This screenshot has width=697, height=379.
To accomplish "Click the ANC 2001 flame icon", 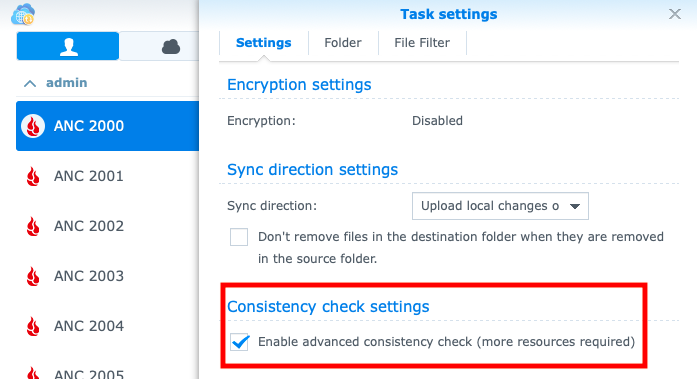I will tap(33, 176).
